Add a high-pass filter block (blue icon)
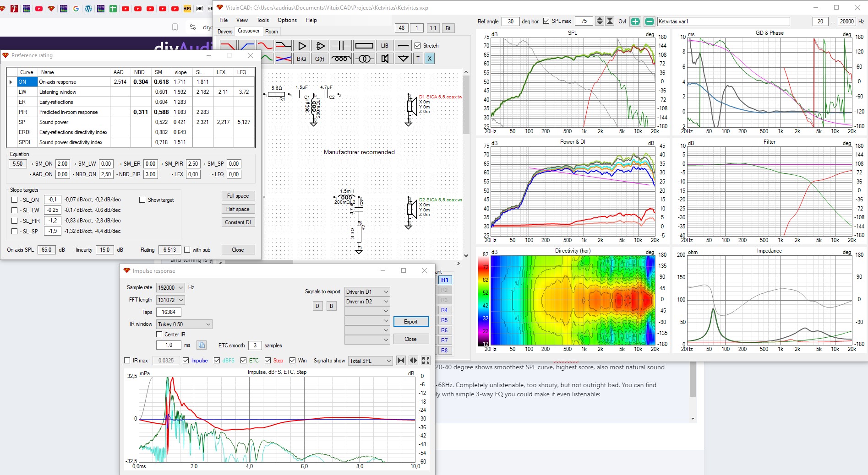868x475 pixels. (x=246, y=46)
